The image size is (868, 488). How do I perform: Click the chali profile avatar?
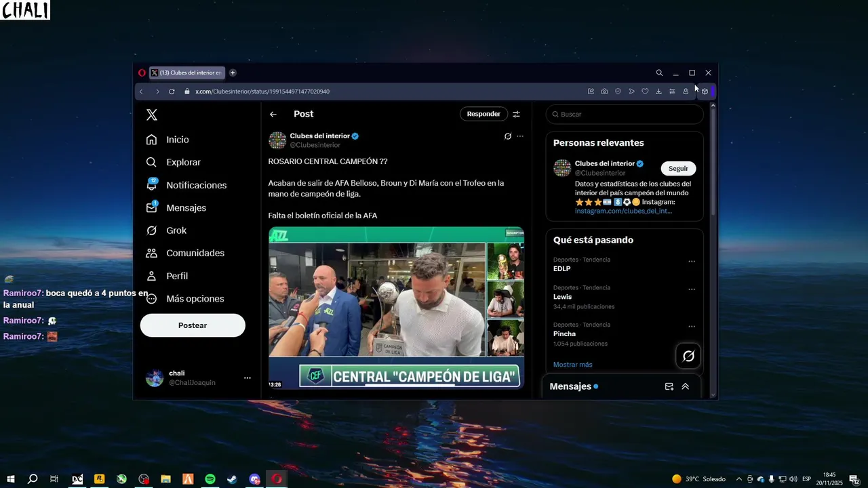(x=155, y=378)
